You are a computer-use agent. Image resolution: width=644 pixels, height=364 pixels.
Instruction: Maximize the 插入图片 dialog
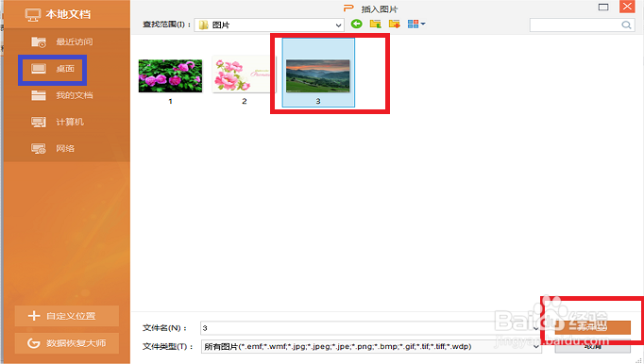[x=603, y=7]
